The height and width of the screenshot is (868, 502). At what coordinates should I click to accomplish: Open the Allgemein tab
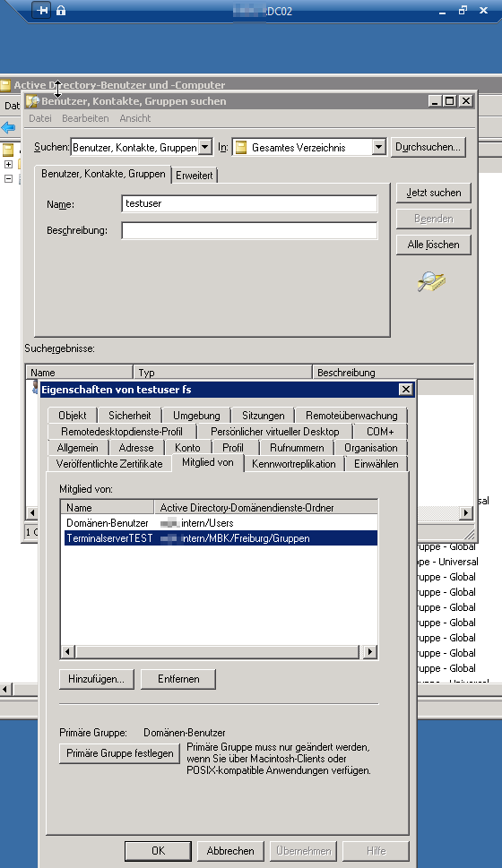click(x=78, y=447)
